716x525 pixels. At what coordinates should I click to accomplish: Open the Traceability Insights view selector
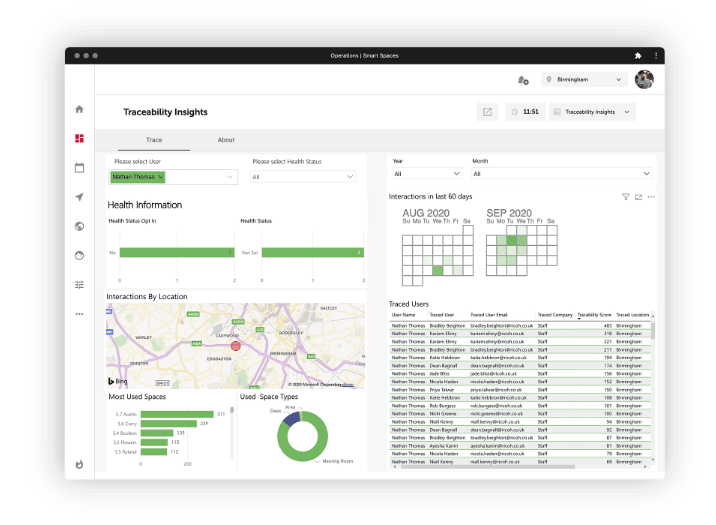click(592, 112)
